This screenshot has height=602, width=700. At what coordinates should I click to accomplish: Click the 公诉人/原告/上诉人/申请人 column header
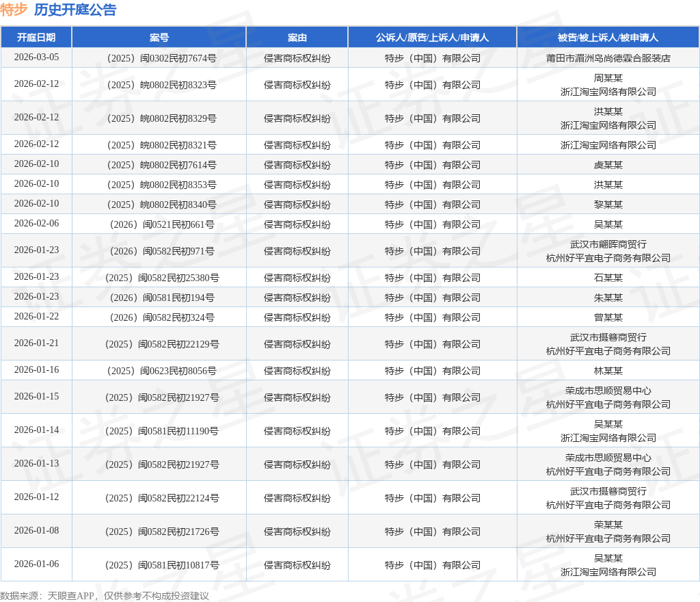click(432, 38)
